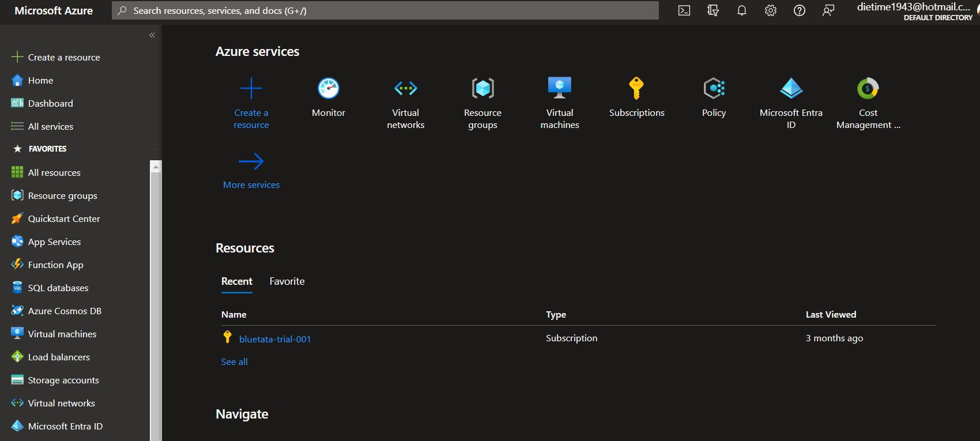Open Quickstart Center in the sidebar
The image size is (980, 441).
coord(64,218)
